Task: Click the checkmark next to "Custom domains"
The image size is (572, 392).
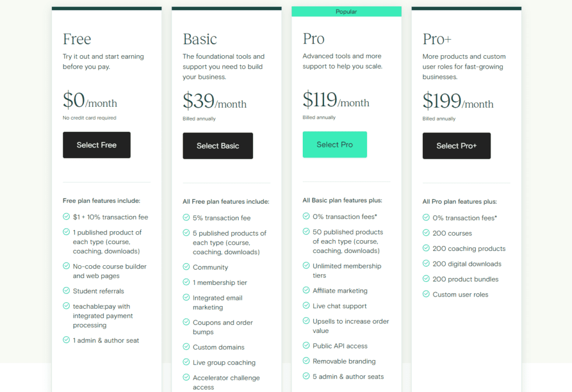Action: (185, 347)
